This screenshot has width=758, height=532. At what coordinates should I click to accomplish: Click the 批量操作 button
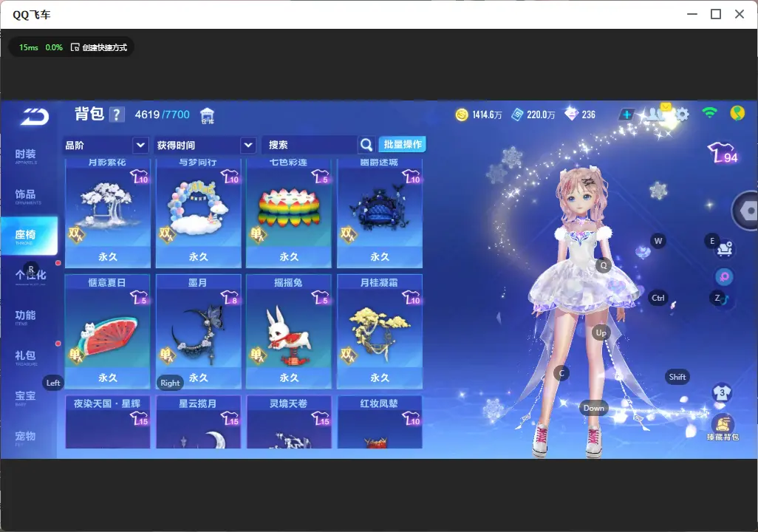(x=402, y=144)
